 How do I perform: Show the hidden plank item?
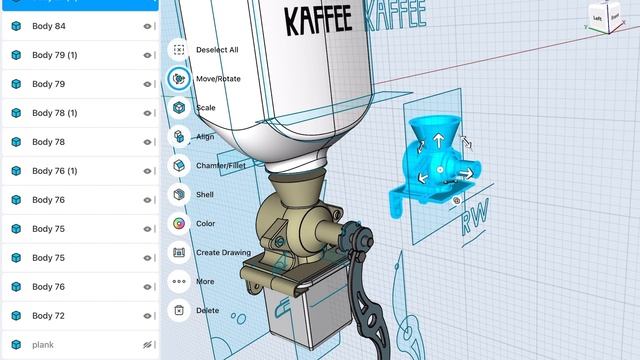147,345
